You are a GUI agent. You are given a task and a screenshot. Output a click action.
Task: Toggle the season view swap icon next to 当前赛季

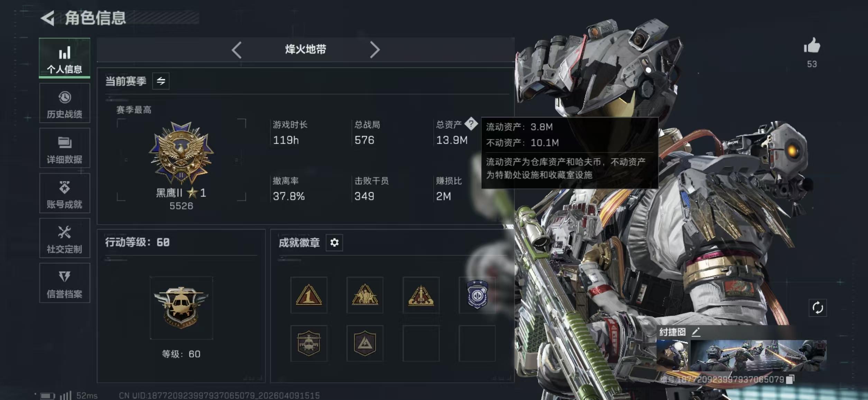(x=161, y=81)
